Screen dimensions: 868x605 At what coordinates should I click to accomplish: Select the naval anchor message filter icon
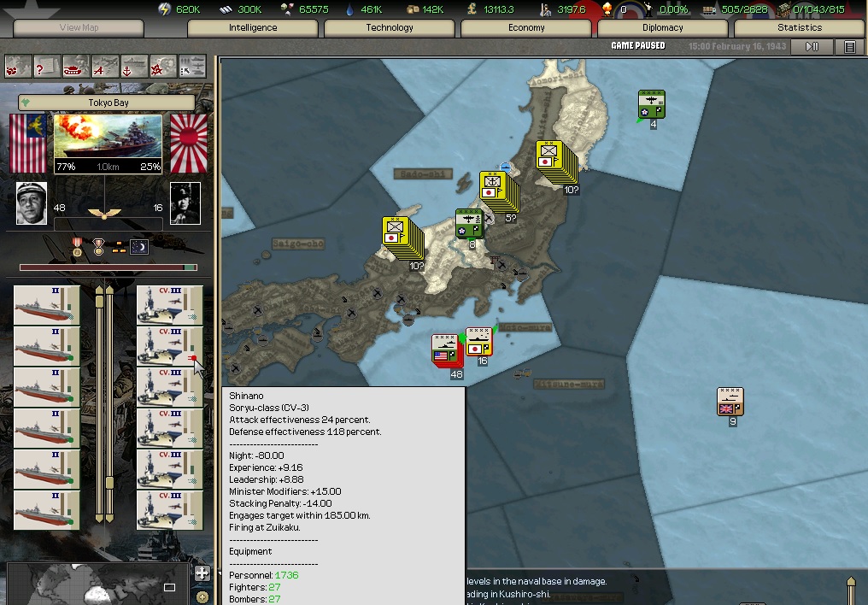point(132,65)
